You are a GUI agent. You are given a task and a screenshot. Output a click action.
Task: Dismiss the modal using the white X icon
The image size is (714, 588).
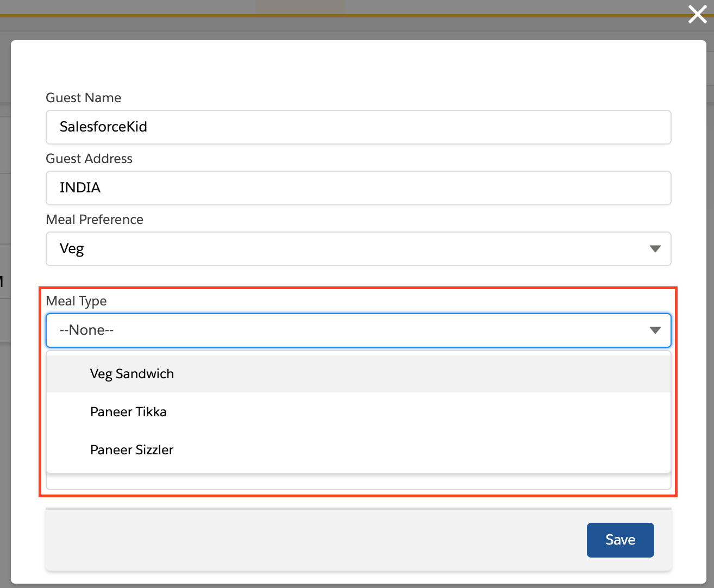point(697,15)
